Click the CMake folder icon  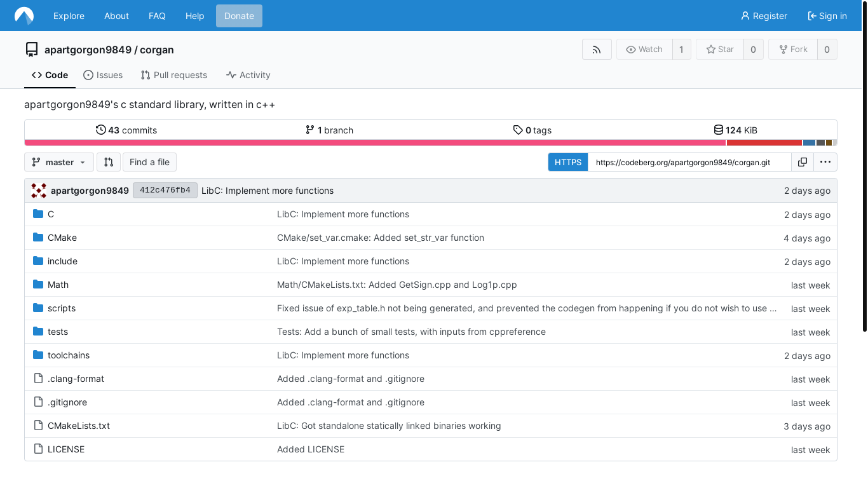(x=38, y=238)
